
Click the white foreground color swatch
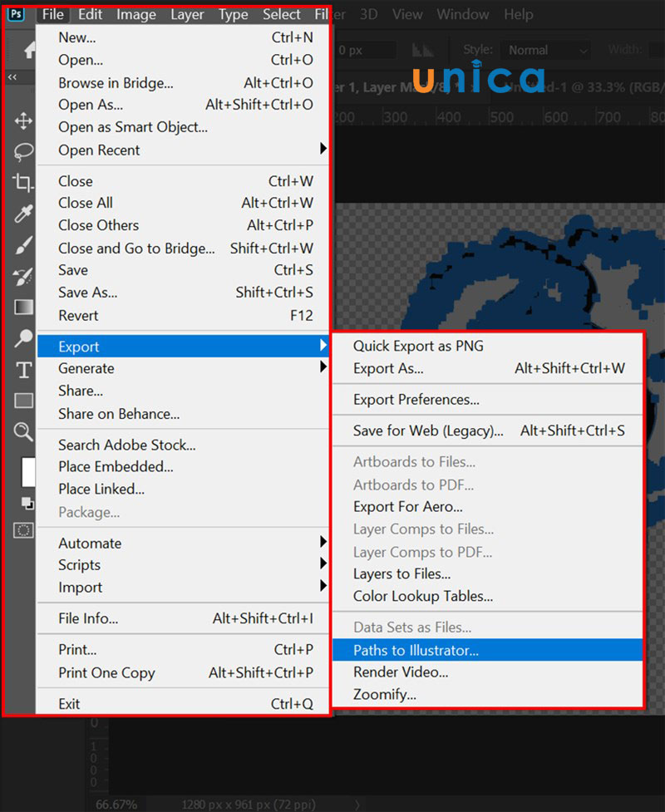(x=27, y=471)
